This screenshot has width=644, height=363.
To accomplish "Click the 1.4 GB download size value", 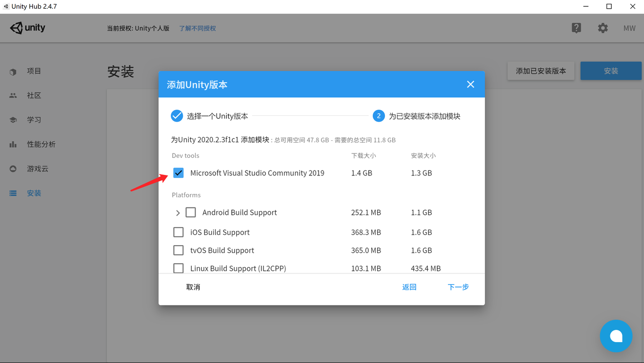I will [362, 173].
